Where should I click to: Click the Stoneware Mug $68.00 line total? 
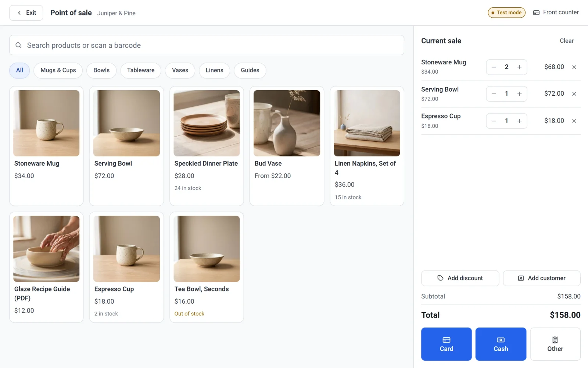coord(554,67)
